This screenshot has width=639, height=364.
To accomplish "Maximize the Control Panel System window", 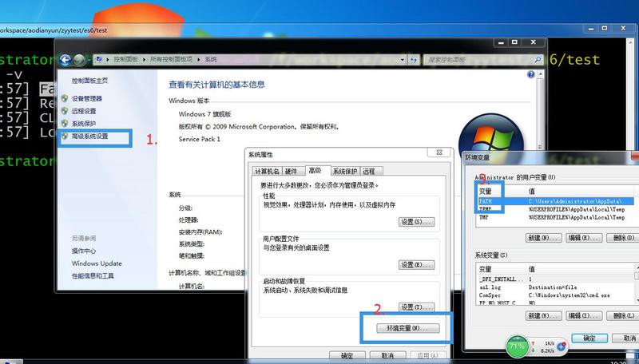I will 514,42.
